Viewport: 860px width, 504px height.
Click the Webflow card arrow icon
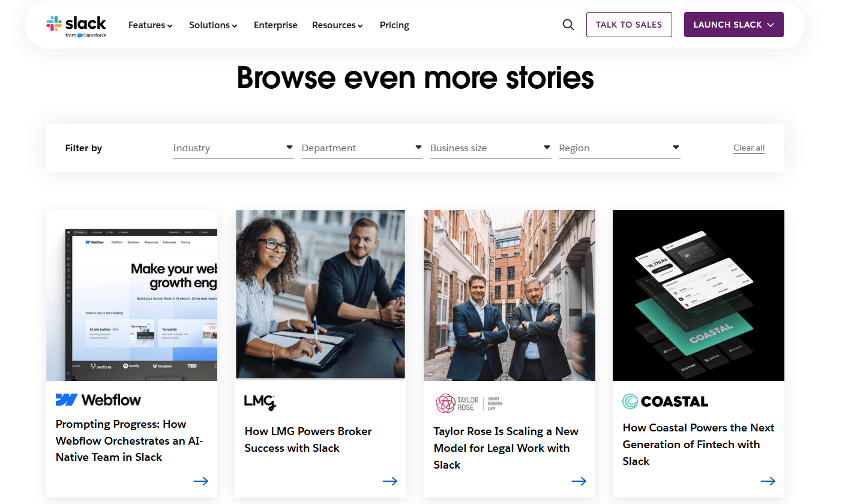tap(201, 481)
